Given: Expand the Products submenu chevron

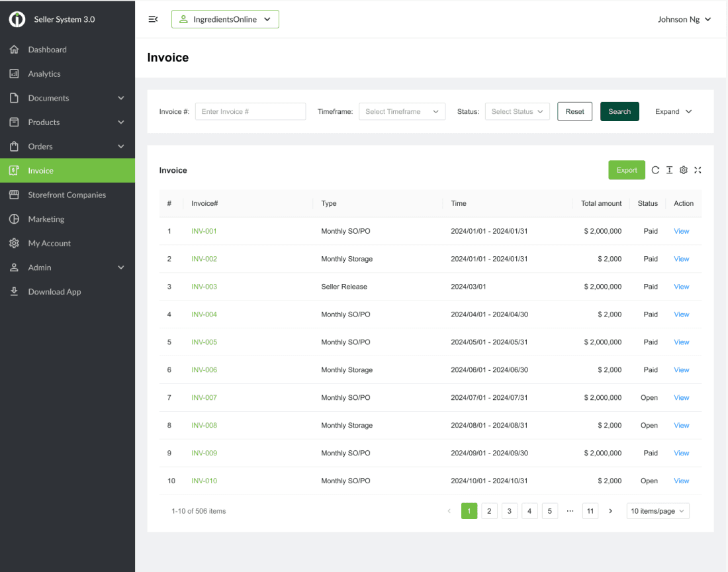Looking at the screenshot, I should (121, 122).
